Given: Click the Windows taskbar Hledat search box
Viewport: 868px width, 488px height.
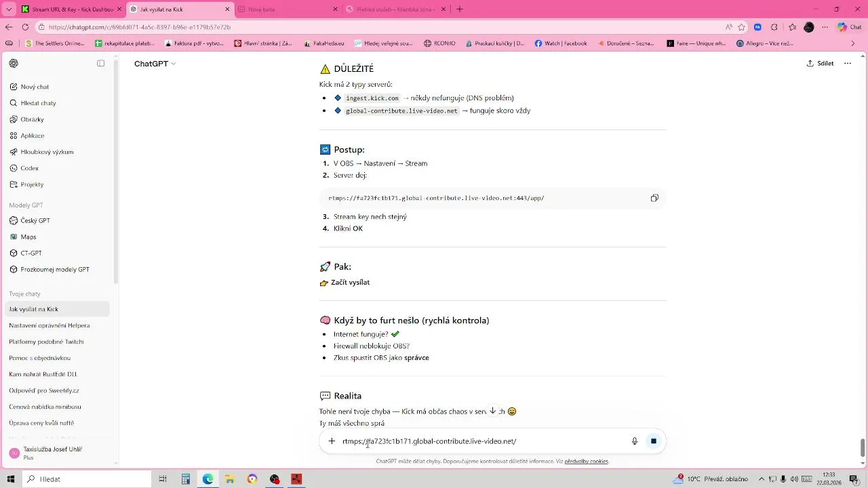Looking at the screenshot, I should [x=87, y=479].
